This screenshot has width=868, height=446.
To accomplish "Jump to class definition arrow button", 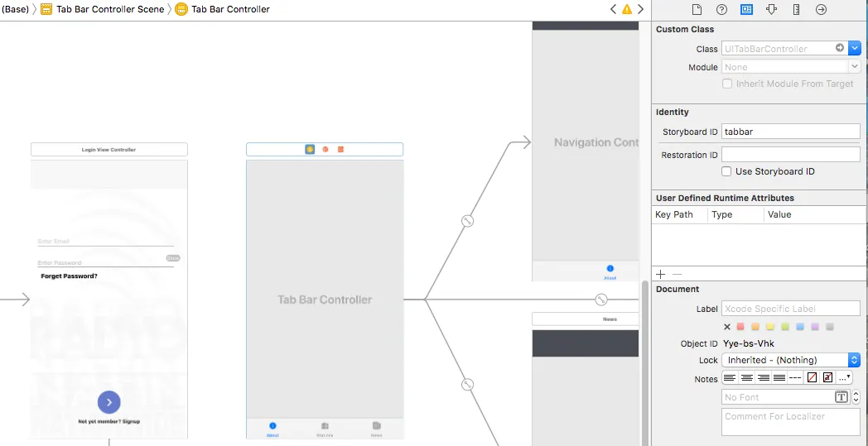I will 840,48.
